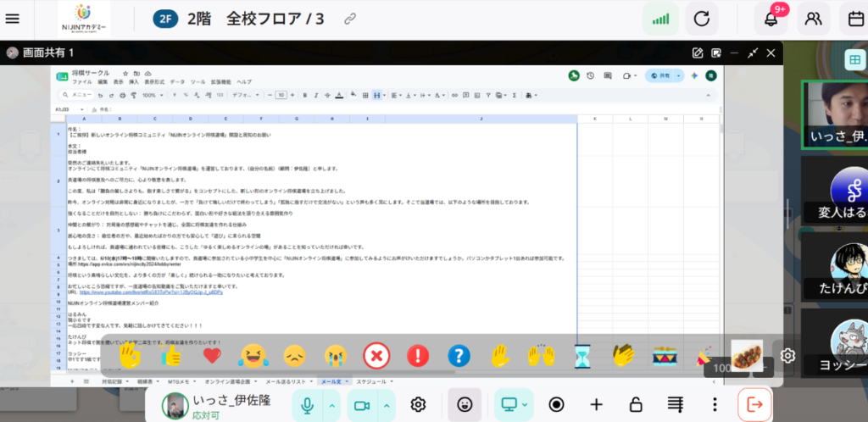The height and width of the screenshot is (422, 868).
Task: Open the データ menu in spreadsheet
Action: click(177, 82)
